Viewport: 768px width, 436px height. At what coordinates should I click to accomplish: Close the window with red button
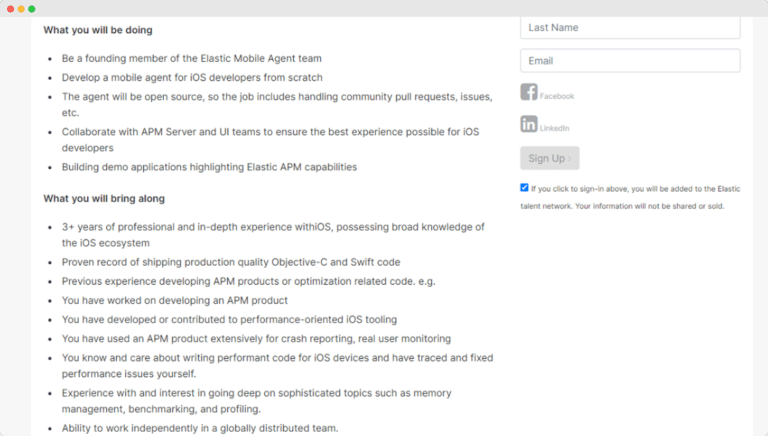[x=10, y=8]
